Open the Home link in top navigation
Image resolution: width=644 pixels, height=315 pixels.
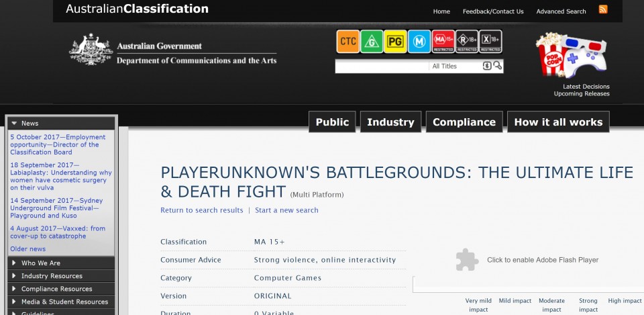(x=441, y=11)
